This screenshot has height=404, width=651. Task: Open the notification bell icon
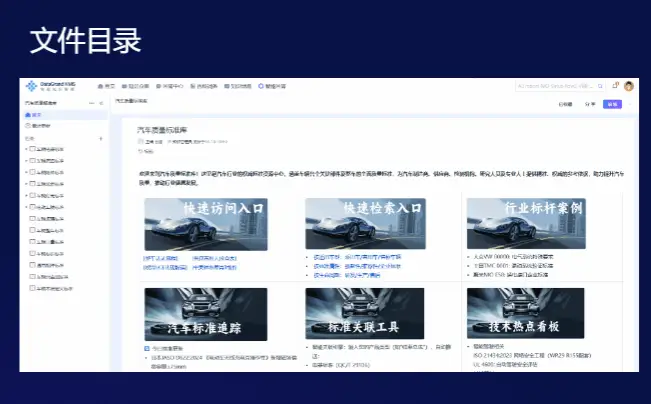(616, 86)
